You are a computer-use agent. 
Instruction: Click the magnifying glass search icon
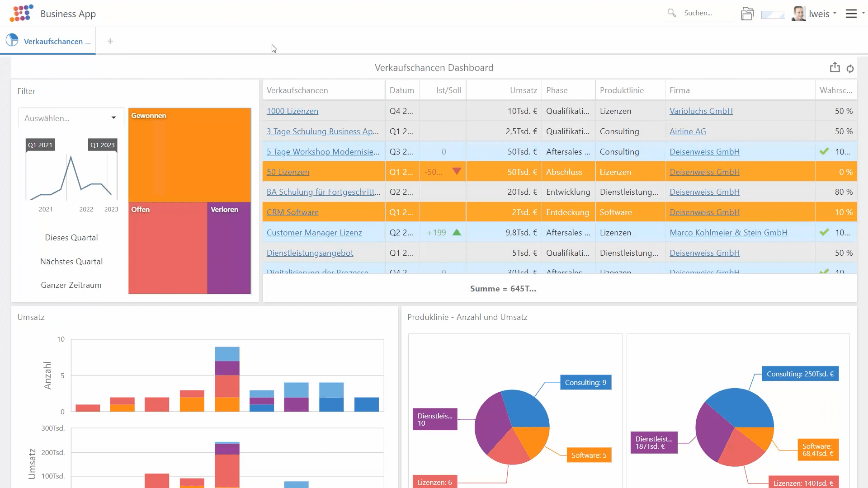click(672, 13)
